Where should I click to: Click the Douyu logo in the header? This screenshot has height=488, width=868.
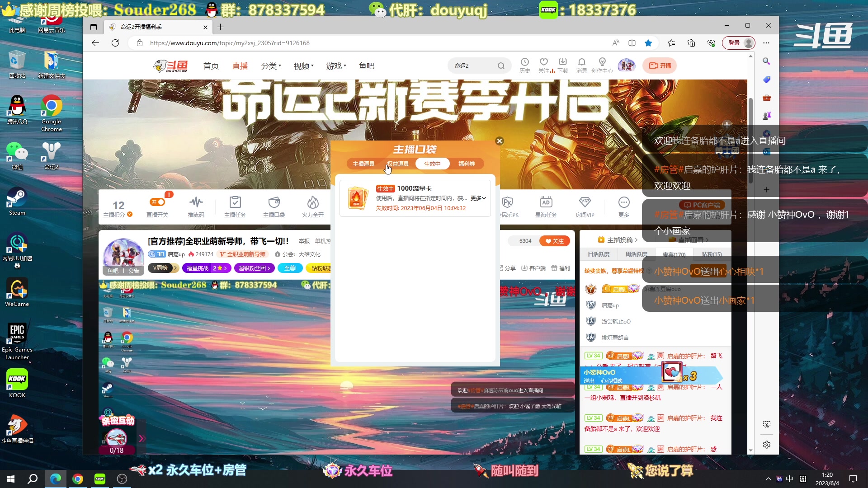tap(171, 66)
